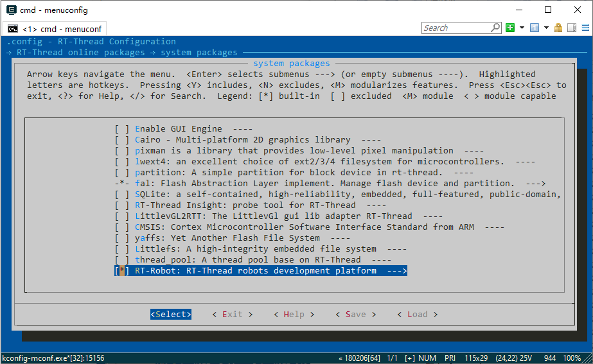This screenshot has width=593, height=364.
Task: Toggle Cairo 2D graphics library checkbox
Action: click(122, 140)
